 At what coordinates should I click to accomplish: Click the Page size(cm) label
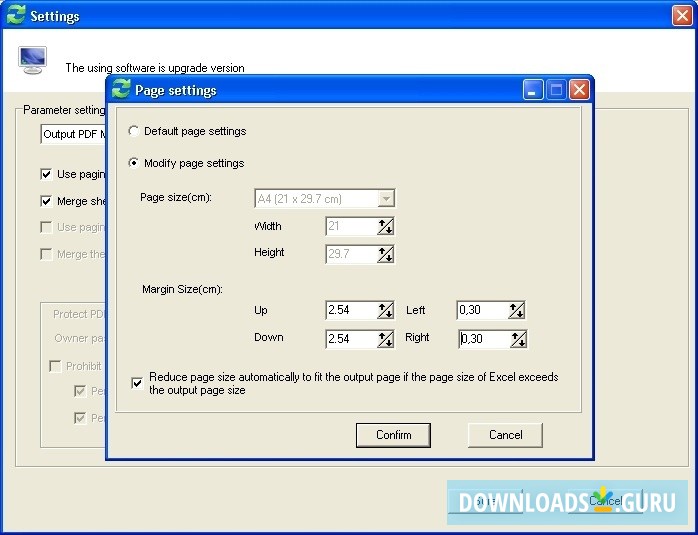(x=176, y=197)
